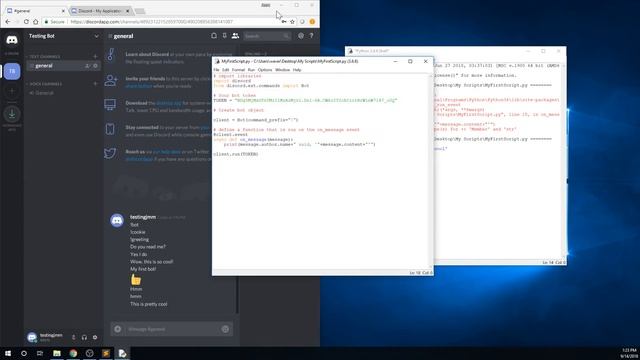Open a new Chrome tab
640x360 pixels.
pyautogui.click(x=140, y=11)
